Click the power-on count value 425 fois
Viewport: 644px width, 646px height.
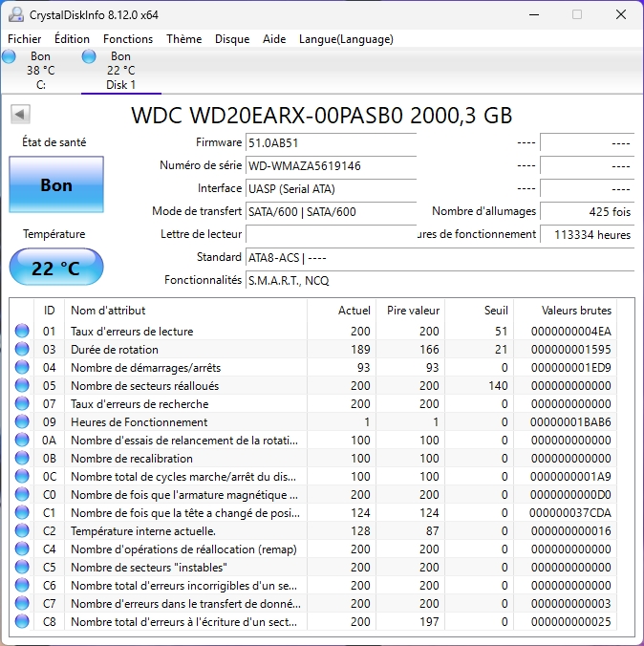(587, 212)
